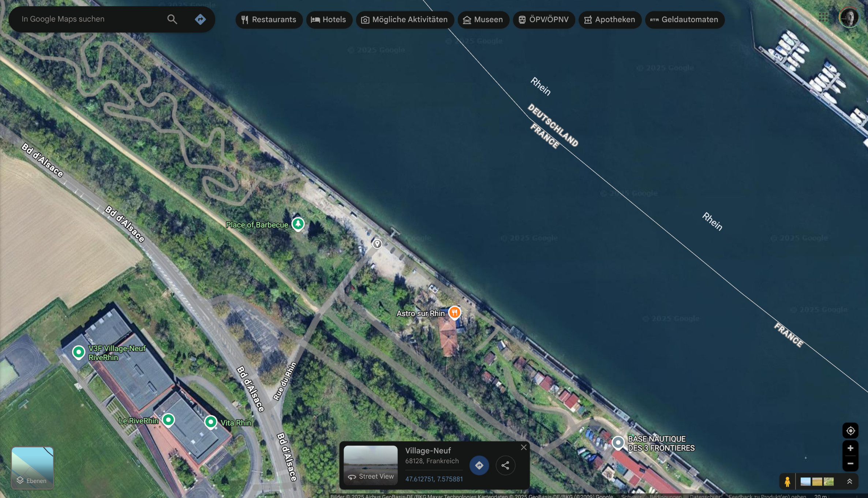Open the yellow-field imagery thumbnail

click(x=817, y=482)
